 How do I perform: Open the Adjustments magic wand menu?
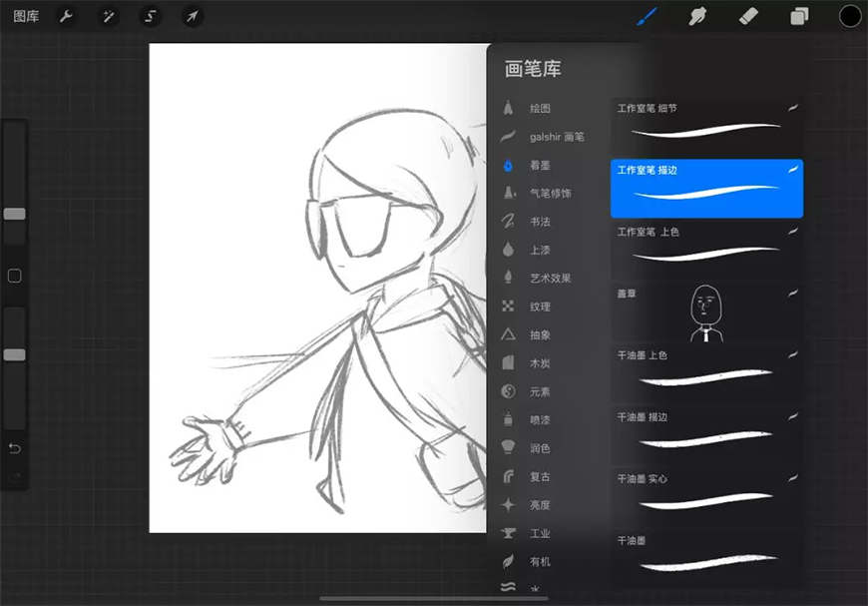click(108, 16)
